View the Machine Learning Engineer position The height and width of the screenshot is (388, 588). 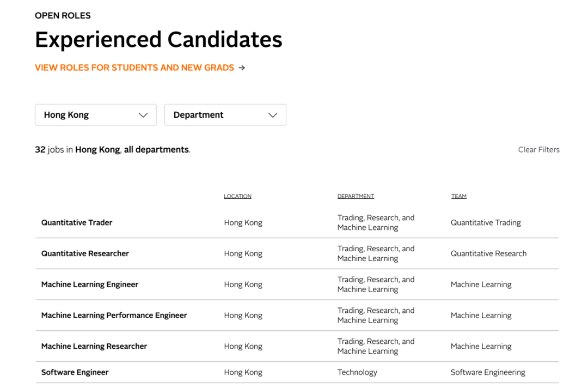tap(90, 284)
